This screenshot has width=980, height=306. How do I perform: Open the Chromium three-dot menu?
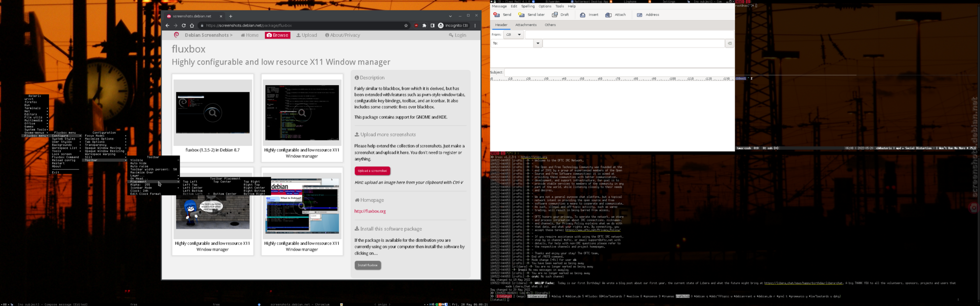point(475,25)
